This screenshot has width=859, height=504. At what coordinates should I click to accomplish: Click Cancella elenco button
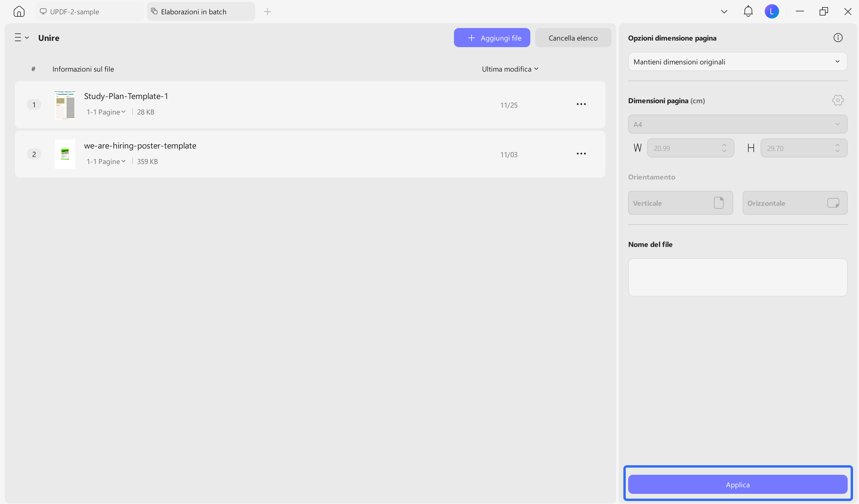coord(573,38)
